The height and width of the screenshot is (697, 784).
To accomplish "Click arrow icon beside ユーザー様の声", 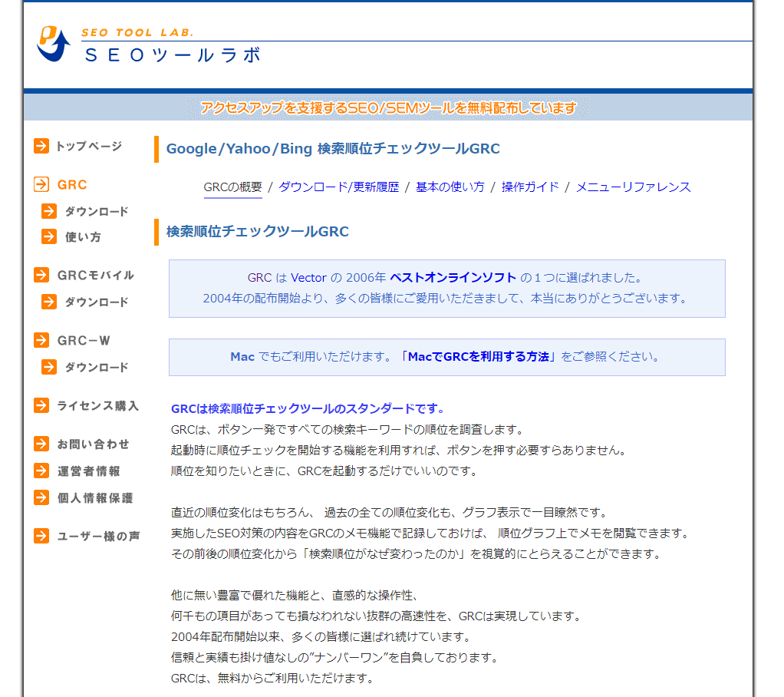I will [x=41, y=536].
